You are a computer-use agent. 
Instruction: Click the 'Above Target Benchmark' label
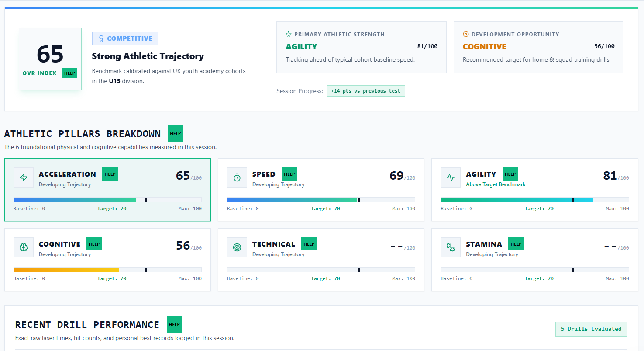[496, 184]
